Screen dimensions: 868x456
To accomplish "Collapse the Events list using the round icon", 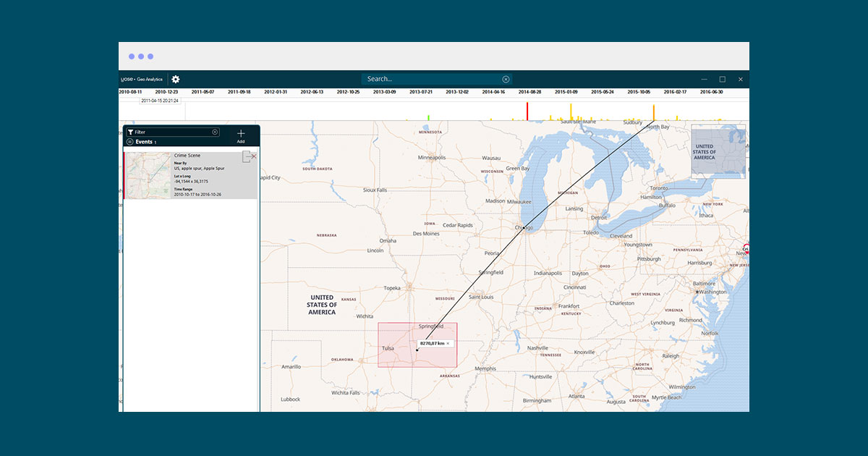I will click(130, 142).
